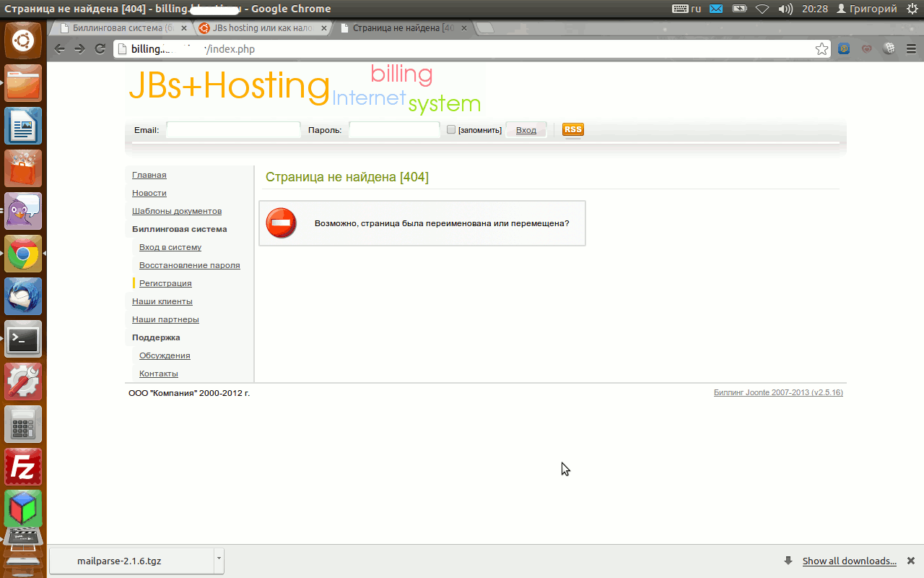Screen dimensions: 924x578
Task: Open the Calculator from the launcher
Action: pos(23,424)
